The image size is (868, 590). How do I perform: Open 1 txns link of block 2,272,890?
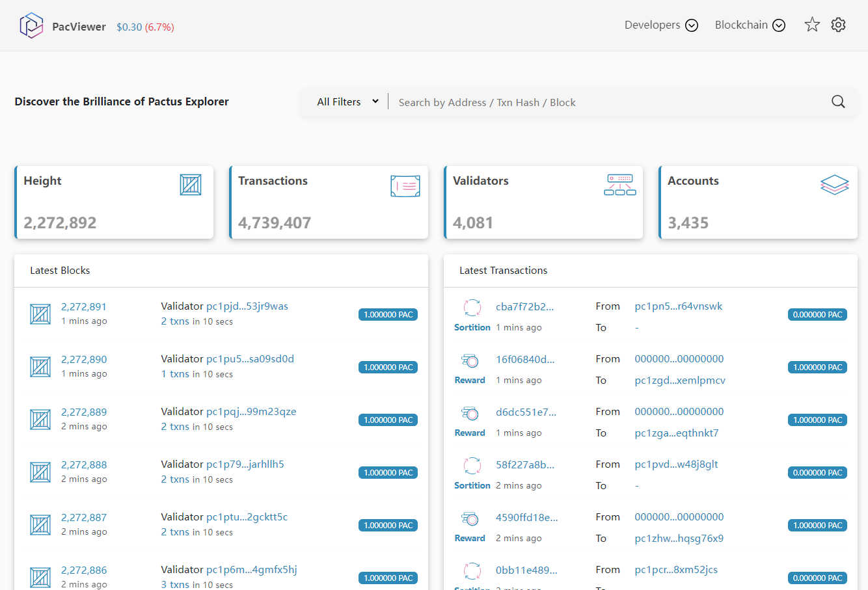(175, 373)
